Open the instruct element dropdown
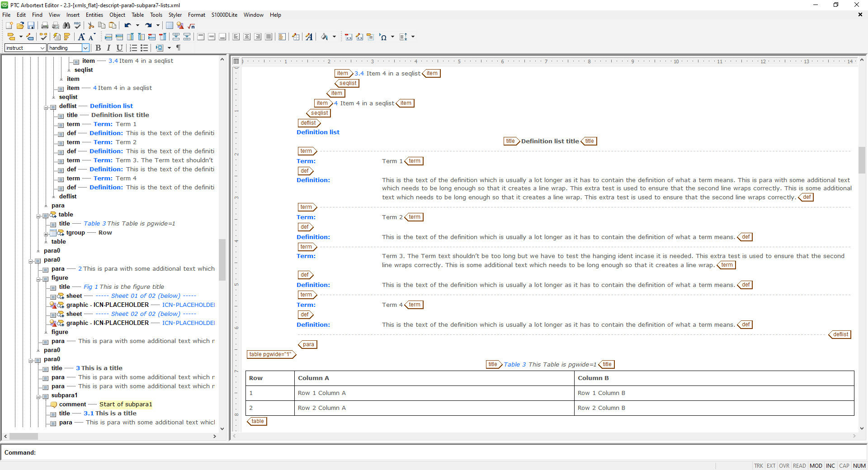 [43, 48]
